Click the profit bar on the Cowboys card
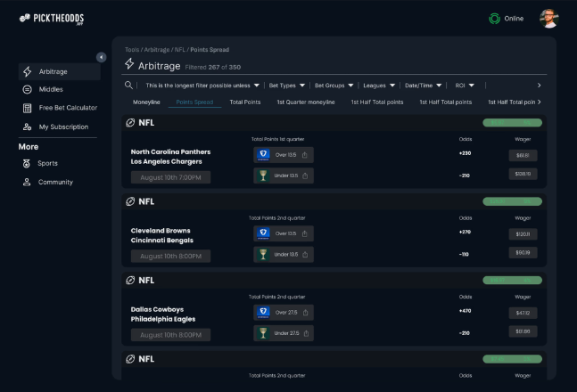The height and width of the screenshot is (392, 577). click(x=512, y=281)
